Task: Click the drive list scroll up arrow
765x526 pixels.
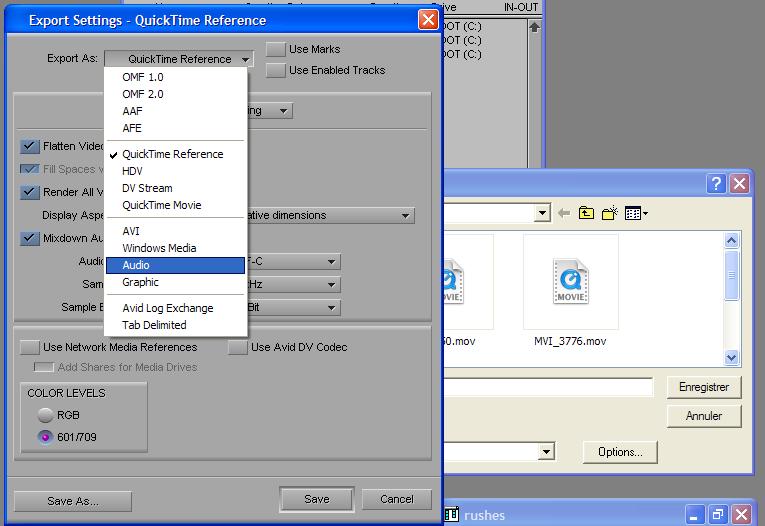Action: [x=535, y=27]
